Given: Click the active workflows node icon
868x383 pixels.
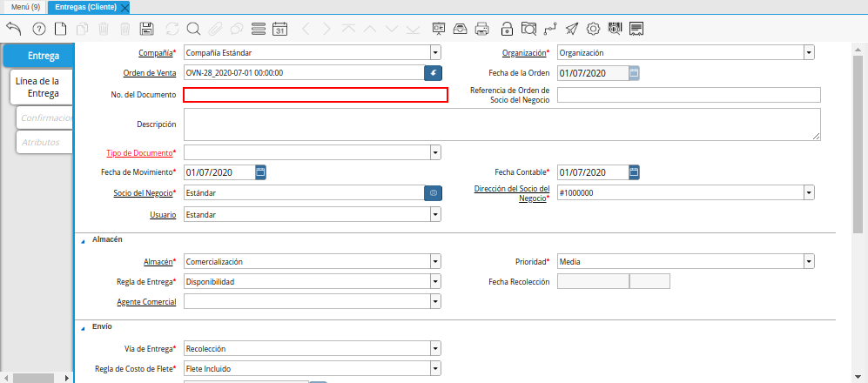Looking at the screenshot, I should pos(549,29).
